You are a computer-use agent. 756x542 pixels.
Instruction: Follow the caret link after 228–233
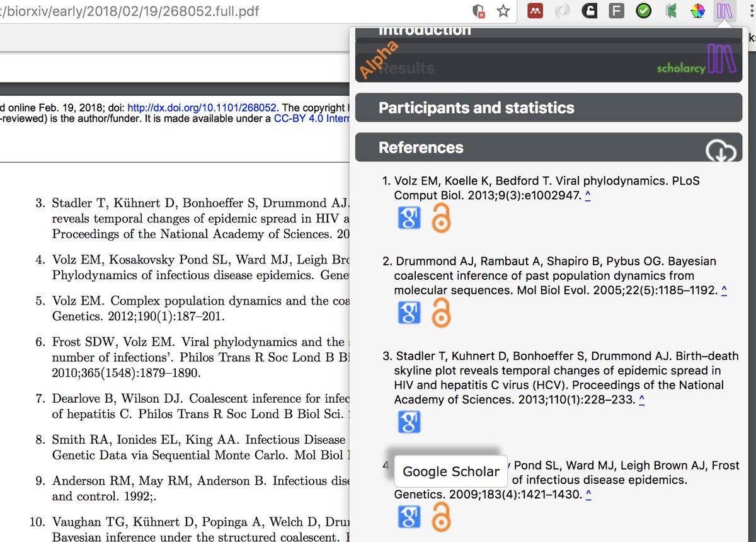coord(641,400)
